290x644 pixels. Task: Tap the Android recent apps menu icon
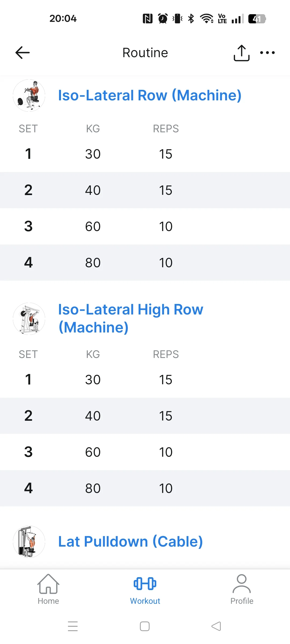pos(73,626)
